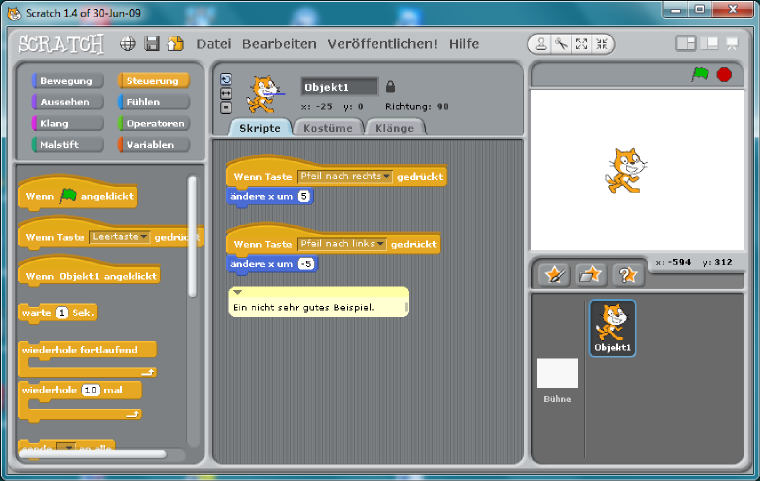Open the Pfeil nach rechts key dropdown
The height and width of the screenshot is (481, 760).
(345, 176)
